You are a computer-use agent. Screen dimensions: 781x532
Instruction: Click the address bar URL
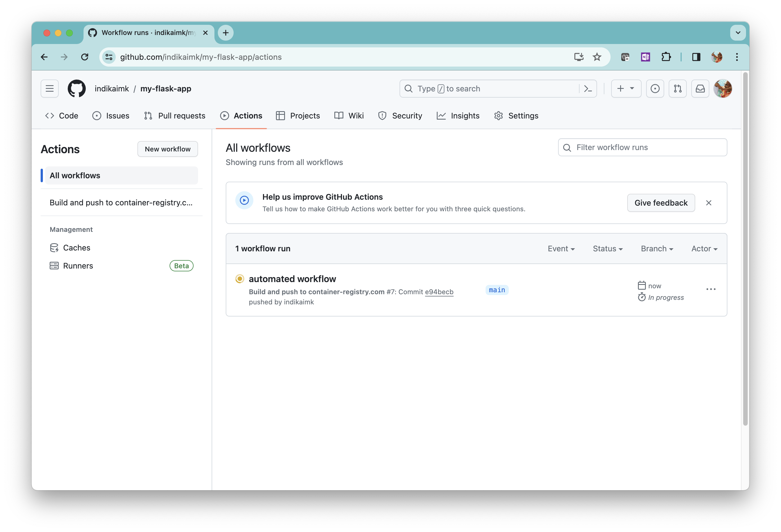pos(201,57)
